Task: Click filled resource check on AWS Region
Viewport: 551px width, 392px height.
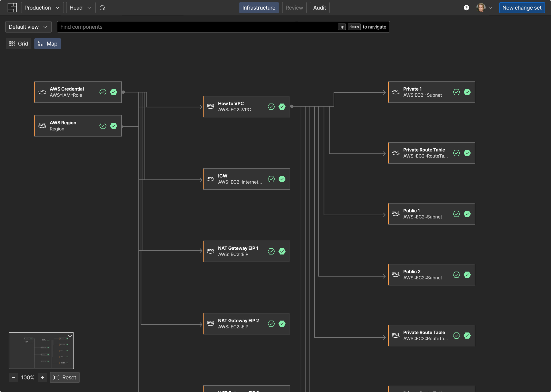Action: click(x=114, y=126)
